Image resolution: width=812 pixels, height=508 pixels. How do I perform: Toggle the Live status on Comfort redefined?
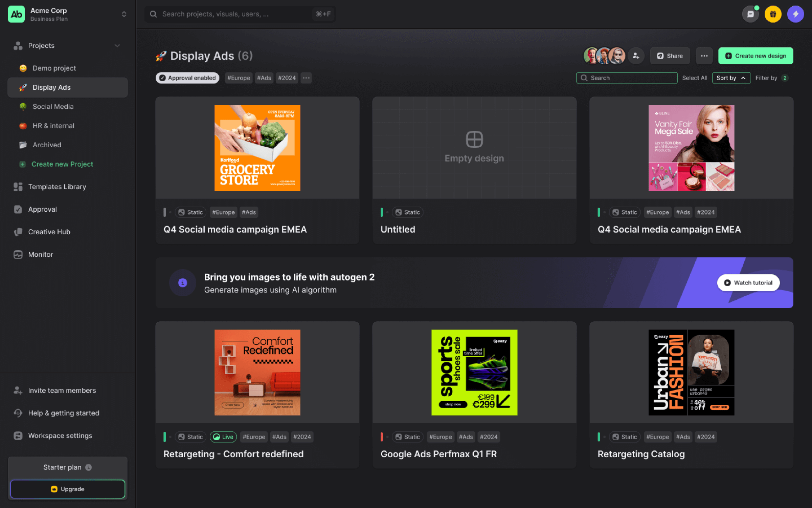pos(223,437)
